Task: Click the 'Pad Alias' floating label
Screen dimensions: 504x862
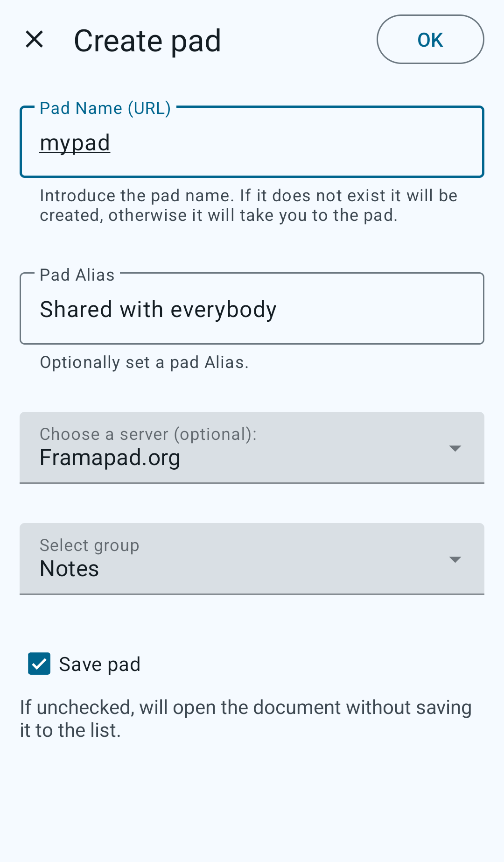Action: point(77,275)
